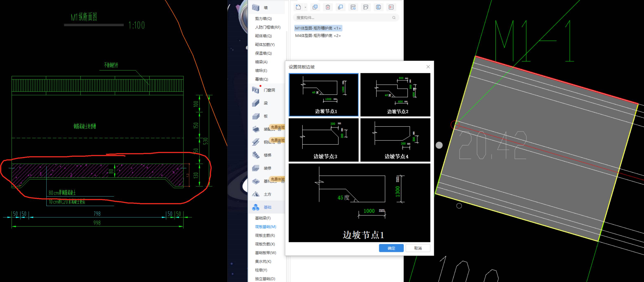Select 集水坑(K) item
The height and width of the screenshot is (282, 644).
click(263, 262)
